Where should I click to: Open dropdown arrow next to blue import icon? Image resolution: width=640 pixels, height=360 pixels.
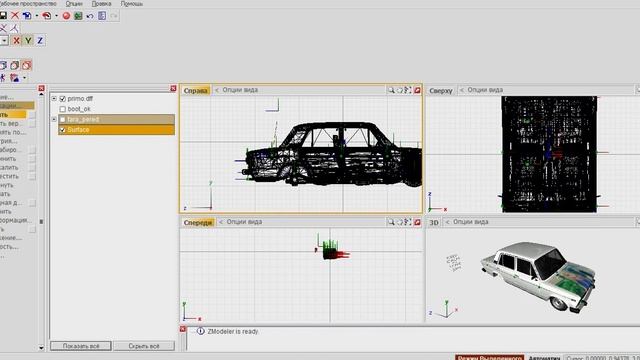pyautogui.click(x=36, y=16)
